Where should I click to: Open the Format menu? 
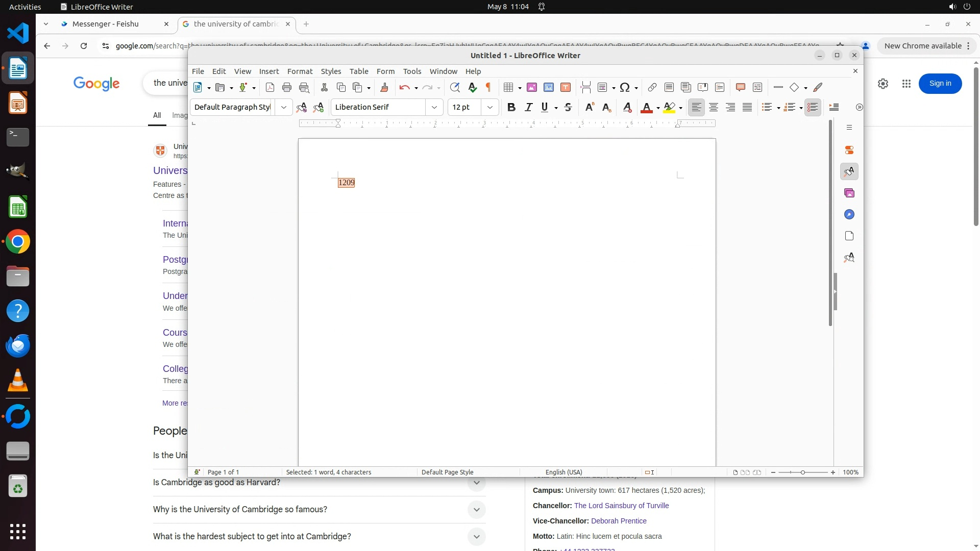click(300, 71)
